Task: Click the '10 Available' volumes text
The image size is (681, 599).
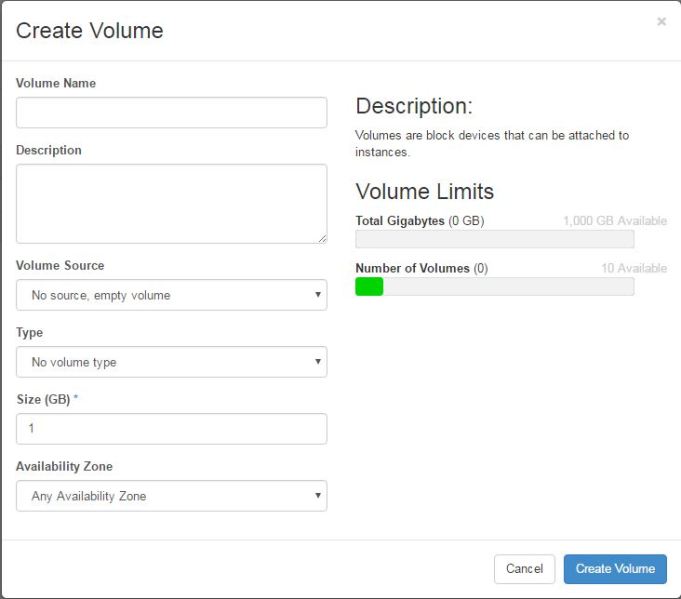Action: click(633, 268)
